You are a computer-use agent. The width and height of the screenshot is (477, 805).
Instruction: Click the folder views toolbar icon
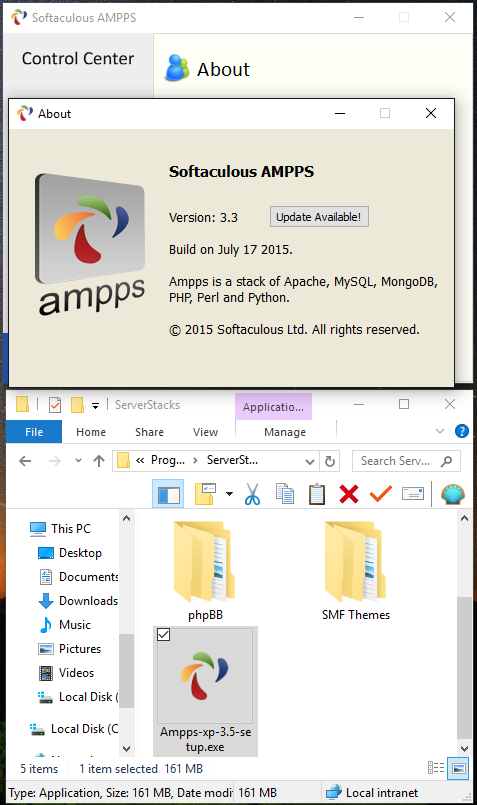click(x=205, y=494)
